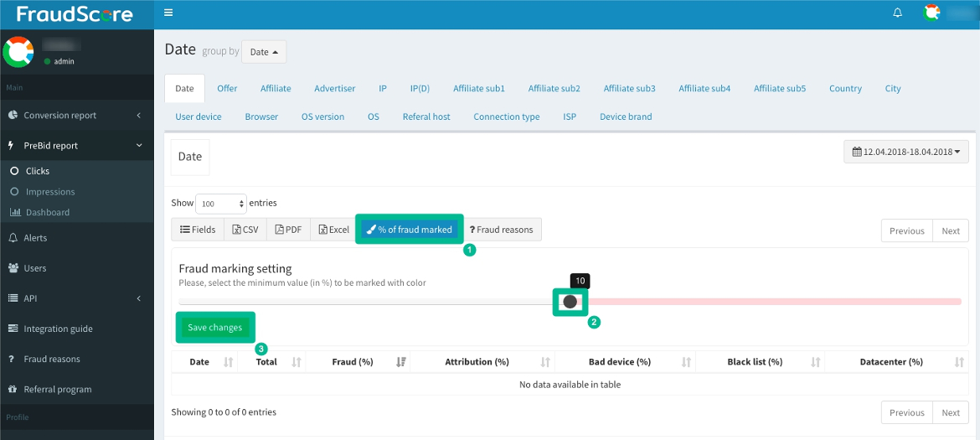Click the FraudScore logo
980x440 pixels.
click(x=75, y=13)
